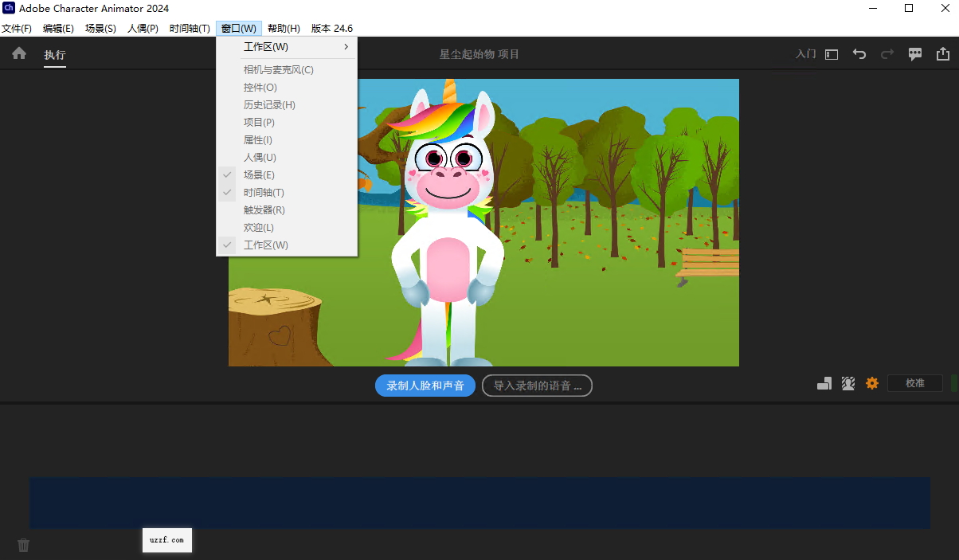Open the capture settings gear icon
Image resolution: width=959 pixels, height=560 pixels.
pyautogui.click(x=871, y=383)
